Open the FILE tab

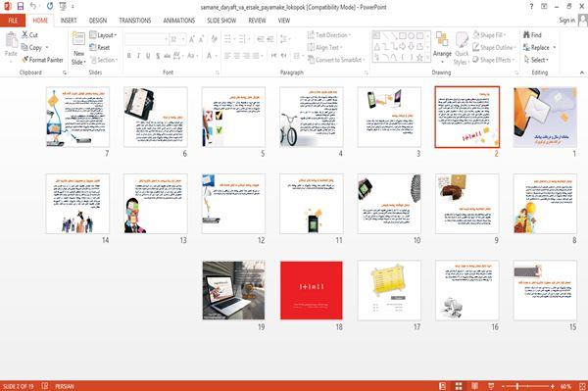click(x=13, y=21)
